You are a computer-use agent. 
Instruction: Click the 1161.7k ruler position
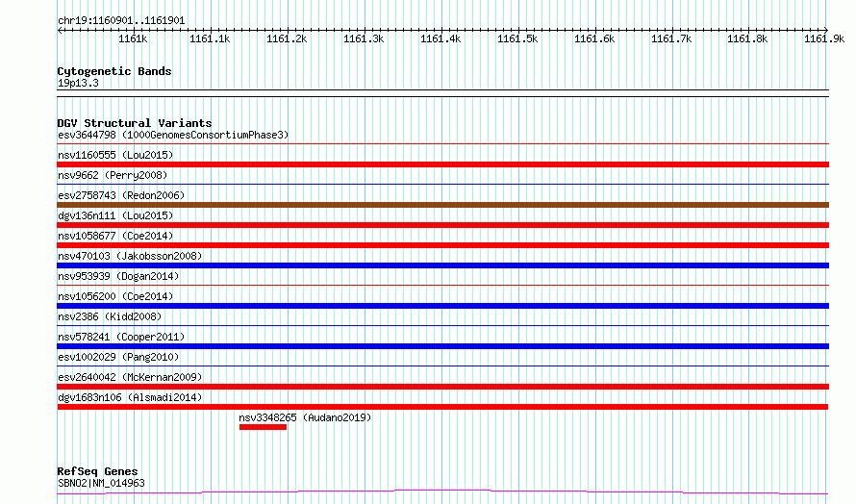[x=671, y=38]
